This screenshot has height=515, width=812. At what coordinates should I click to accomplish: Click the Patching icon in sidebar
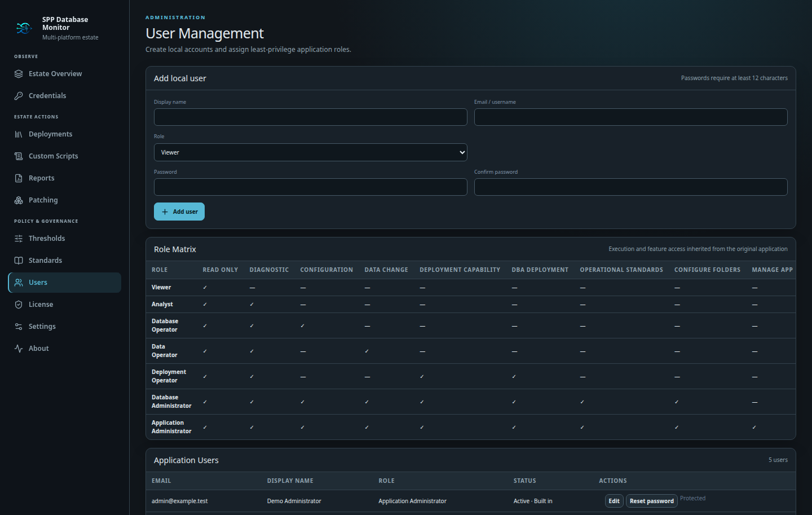point(19,200)
